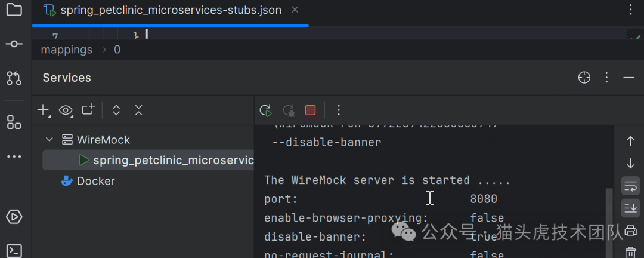Select the Docker service node
Viewport: 644px width, 258px height.
tap(95, 181)
